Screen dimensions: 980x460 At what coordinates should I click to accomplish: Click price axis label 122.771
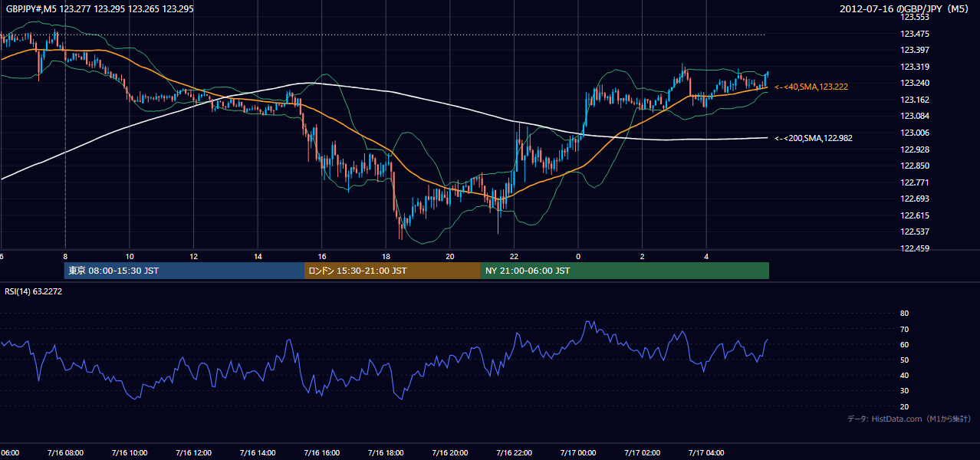click(914, 182)
